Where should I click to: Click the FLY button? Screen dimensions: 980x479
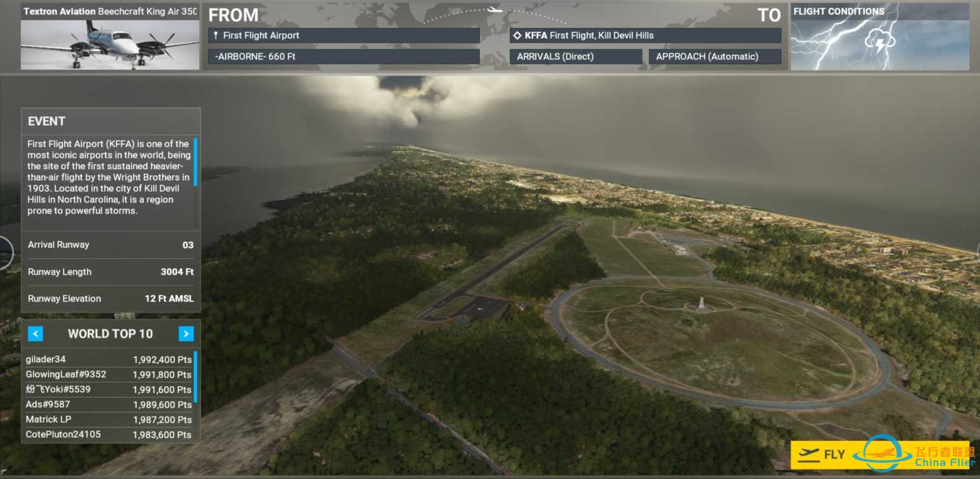point(880,455)
